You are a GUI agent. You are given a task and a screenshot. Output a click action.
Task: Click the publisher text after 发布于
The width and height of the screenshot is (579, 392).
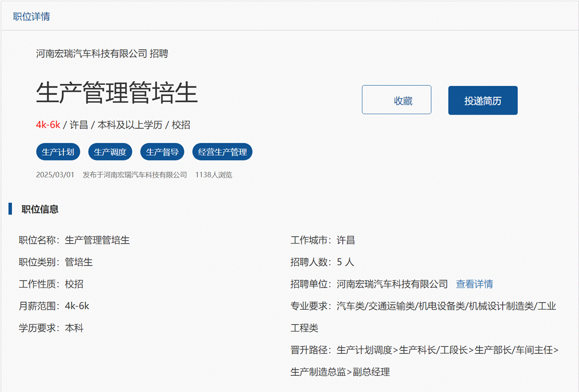coord(145,175)
